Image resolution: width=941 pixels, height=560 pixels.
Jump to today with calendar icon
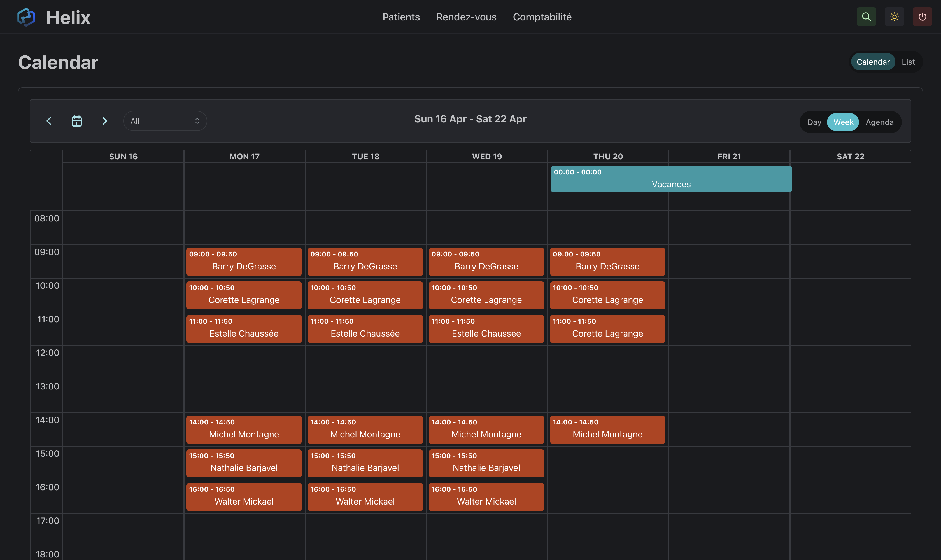77,121
